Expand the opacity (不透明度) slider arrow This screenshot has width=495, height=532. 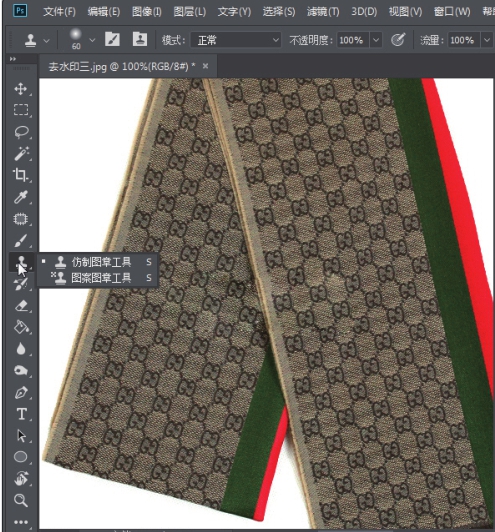(x=376, y=40)
